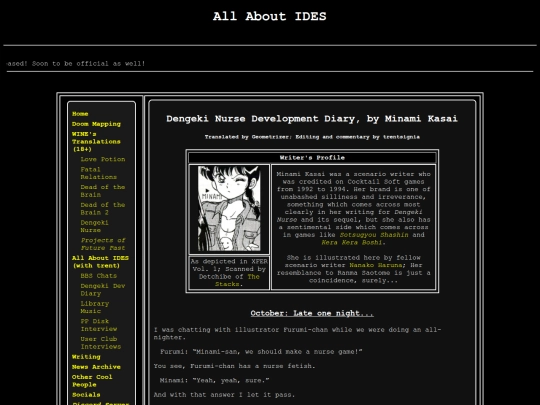Screen dimensions: 540x405
Task: Open Dengeki Nurse translation page
Action: (94, 226)
